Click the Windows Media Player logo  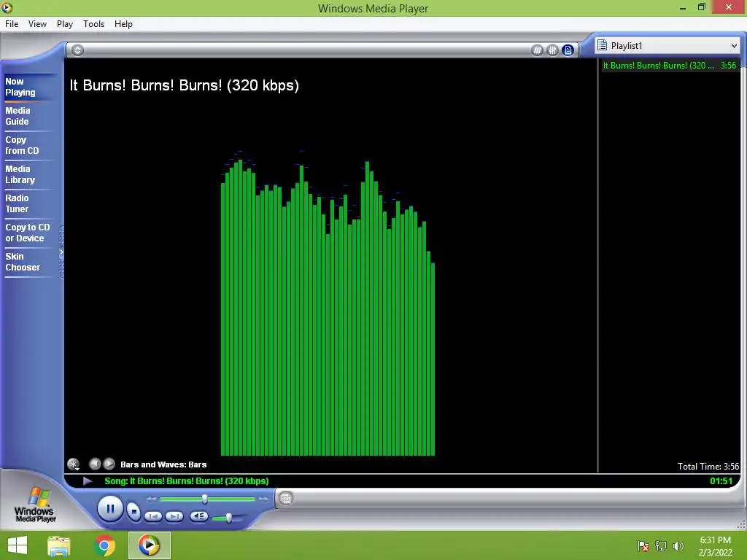point(35,505)
